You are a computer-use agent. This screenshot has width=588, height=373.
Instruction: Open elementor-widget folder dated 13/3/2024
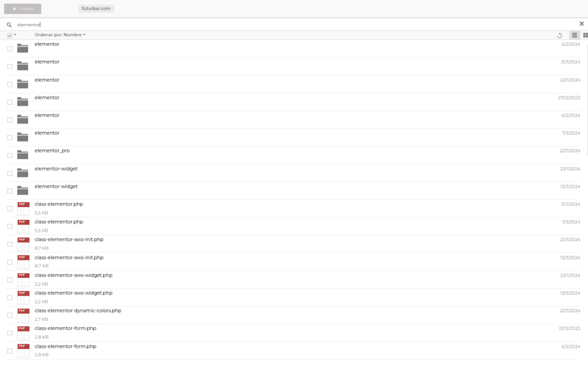pos(56,187)
